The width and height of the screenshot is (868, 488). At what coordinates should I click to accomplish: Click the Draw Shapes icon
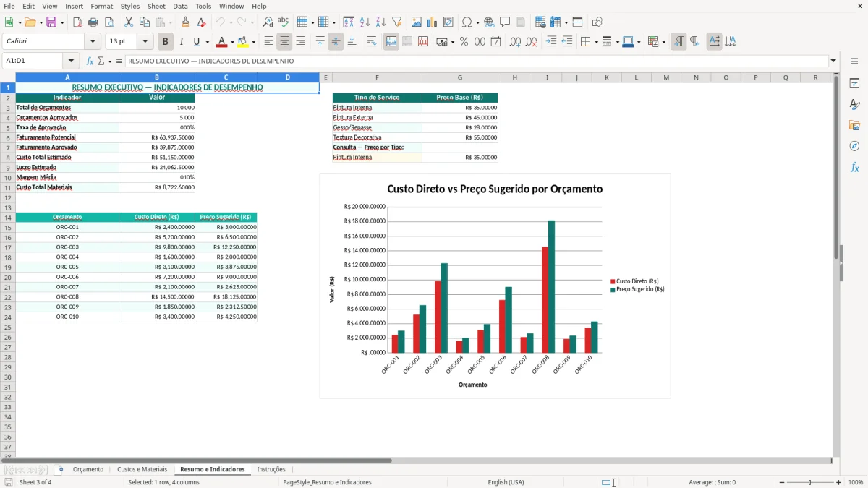click(x=597, y=22)
